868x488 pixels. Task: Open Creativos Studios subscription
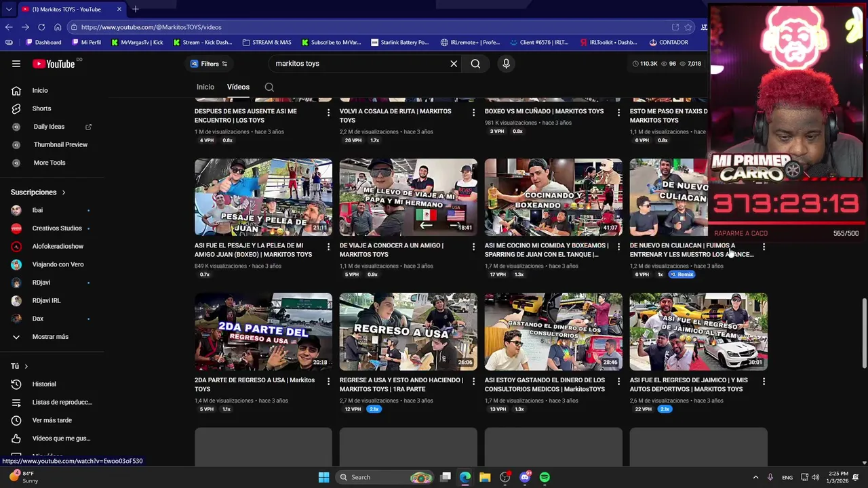(x=57, y=228)
